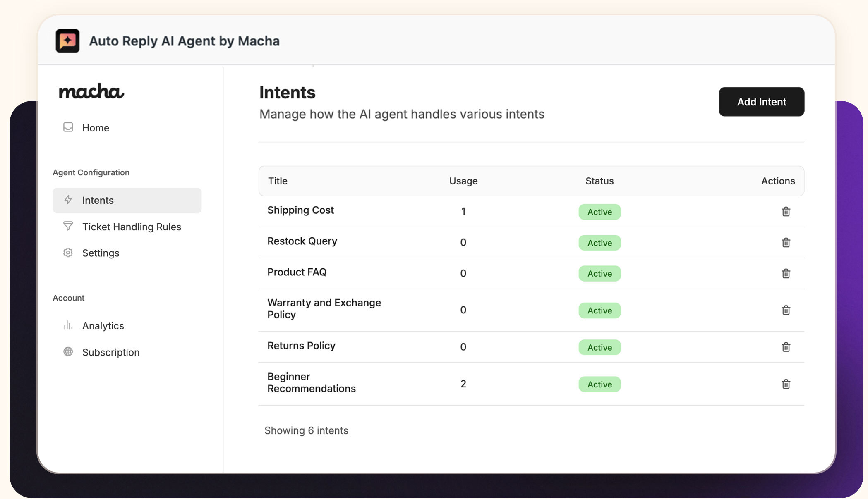Image resolution: width=868 pixels, height=499 pixels.
Task: Click the Home inbox icon in sidebar
Action: (68, 127)
